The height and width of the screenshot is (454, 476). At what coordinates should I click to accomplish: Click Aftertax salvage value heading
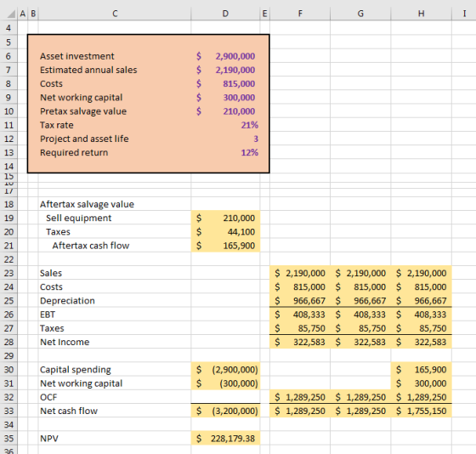87,204
